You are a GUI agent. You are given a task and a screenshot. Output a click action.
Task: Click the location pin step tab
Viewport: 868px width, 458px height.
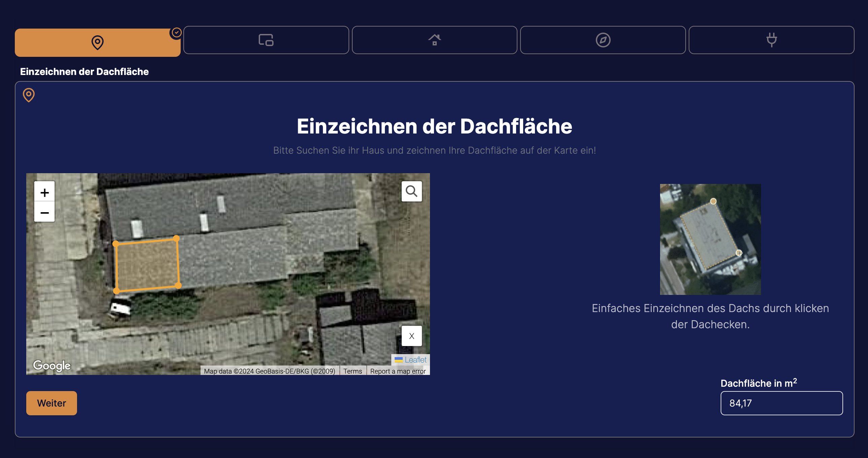pyautogui.click(x=97, y=42)
